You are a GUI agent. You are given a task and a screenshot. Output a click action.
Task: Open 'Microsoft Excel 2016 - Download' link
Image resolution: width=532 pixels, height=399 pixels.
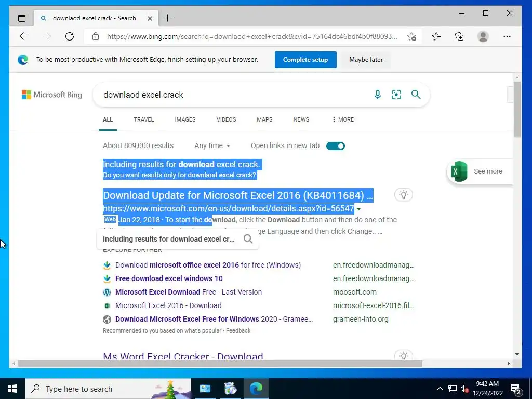click(x=168, y=305)
